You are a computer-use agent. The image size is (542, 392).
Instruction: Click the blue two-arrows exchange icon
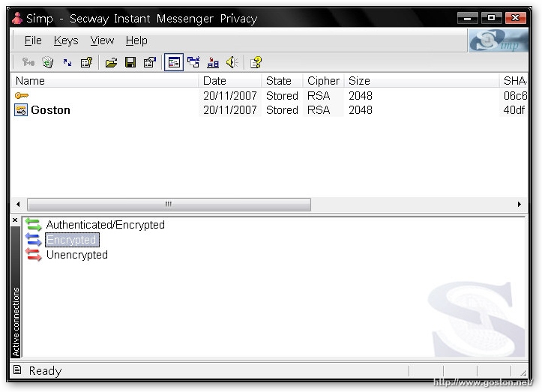pyautogui.click(x=67, y=62)
